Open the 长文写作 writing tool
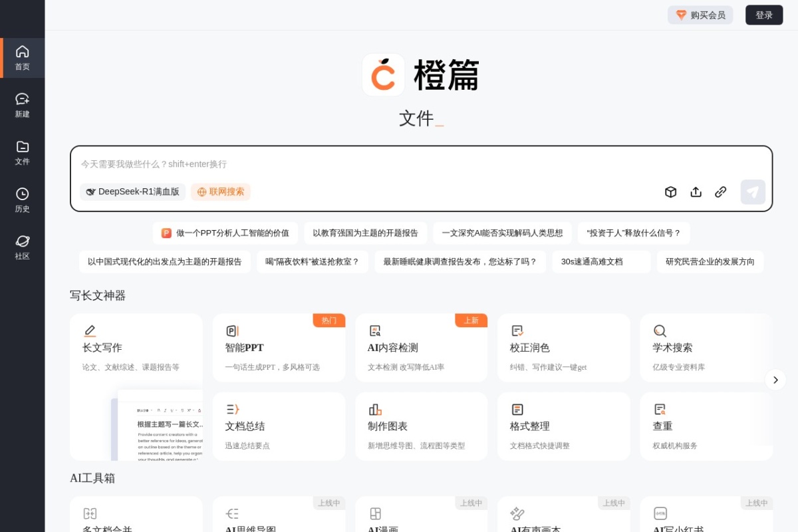This screenshot has height=532, width=798. [136, 347]
